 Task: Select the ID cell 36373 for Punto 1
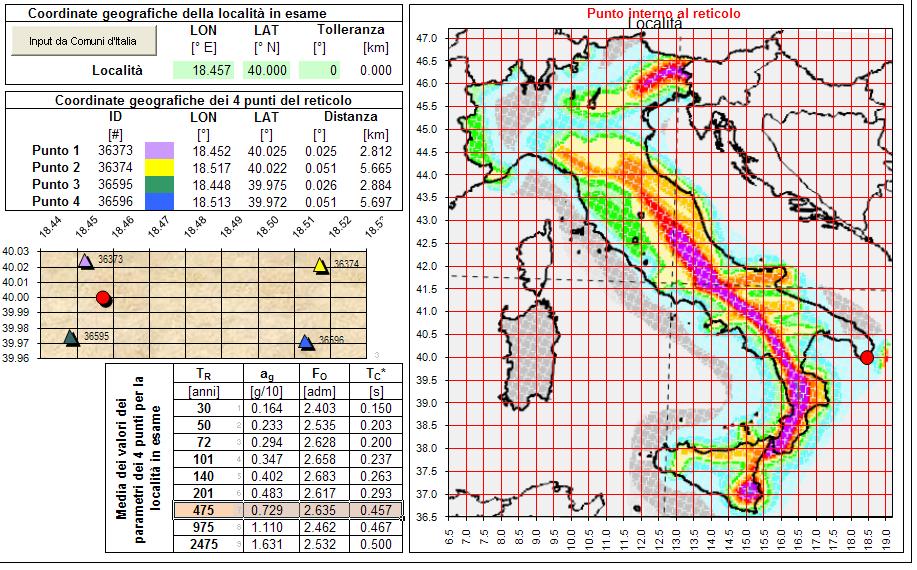pos(115,151)
